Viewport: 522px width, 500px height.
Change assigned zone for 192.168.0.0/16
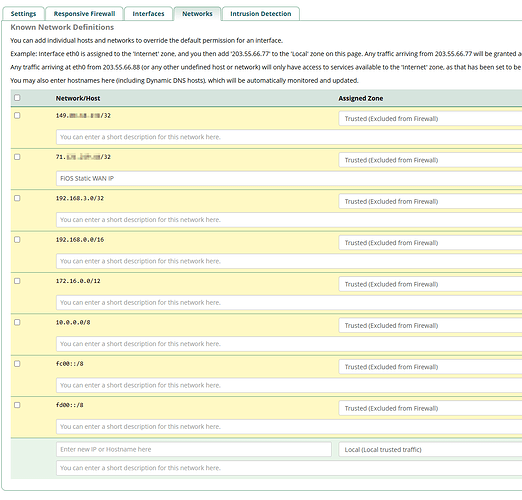(x=430, y=243)
